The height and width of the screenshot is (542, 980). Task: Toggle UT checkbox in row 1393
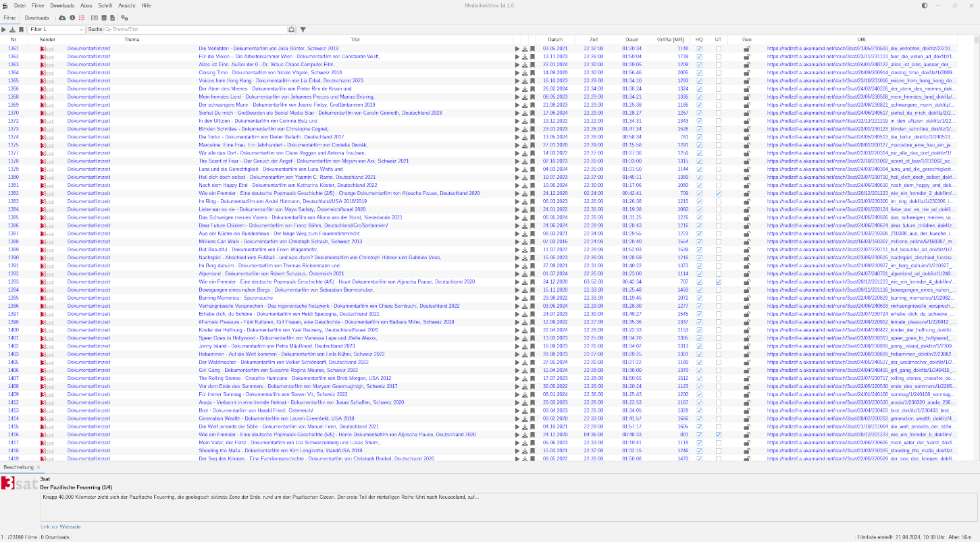(x=719, y=281)
